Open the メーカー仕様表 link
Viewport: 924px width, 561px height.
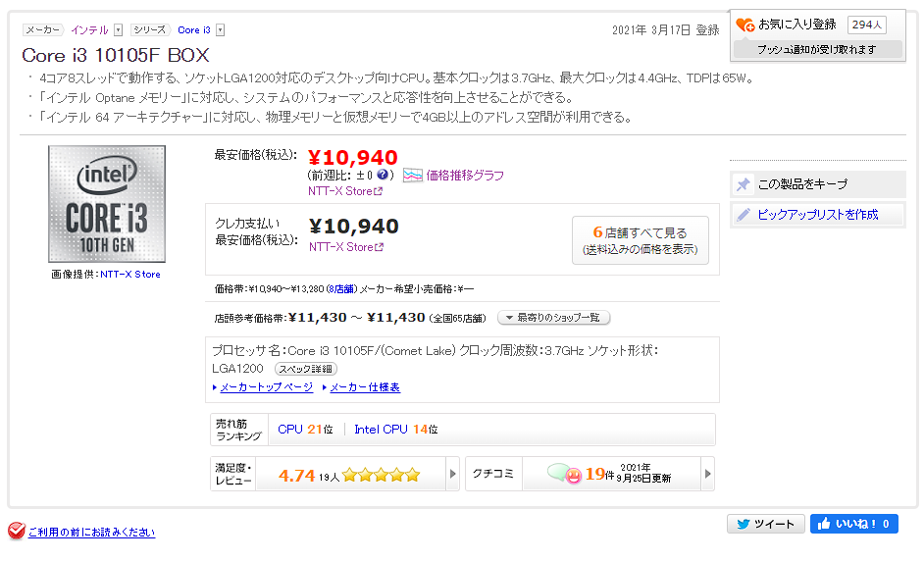[364, 387]
